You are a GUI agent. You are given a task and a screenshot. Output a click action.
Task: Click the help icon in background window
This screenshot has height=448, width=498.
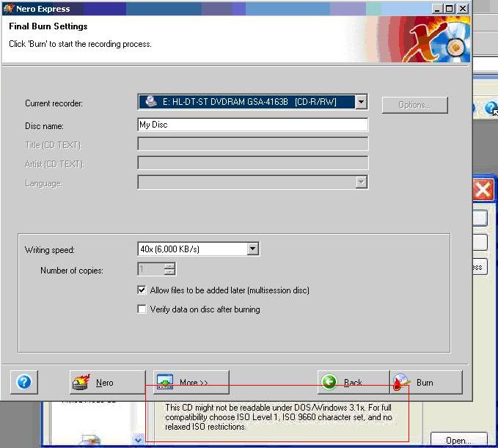(x=491, y=108)
